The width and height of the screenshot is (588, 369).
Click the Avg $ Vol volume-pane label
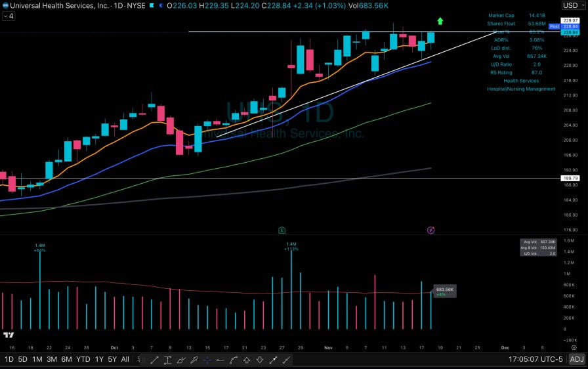click(x=538, y=248)
